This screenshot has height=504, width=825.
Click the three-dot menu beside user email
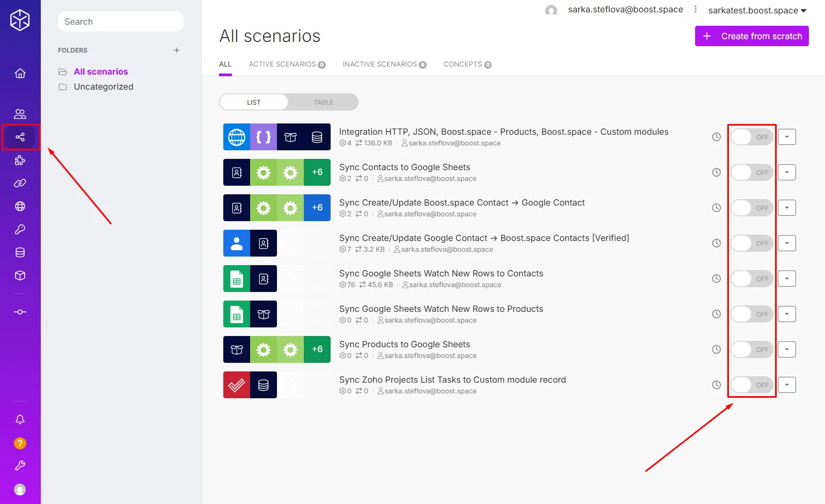[696, 9]
